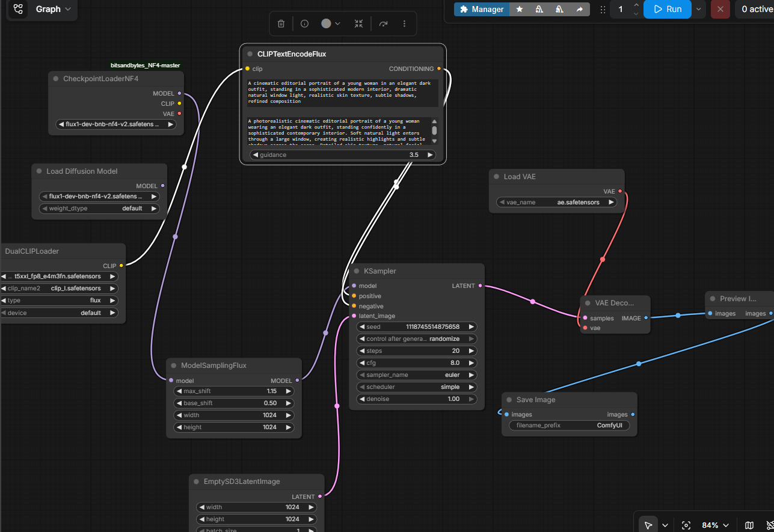Toggle collapse dot on ModelSamplingFlux node
774x532 pixels.
[174, 365]
